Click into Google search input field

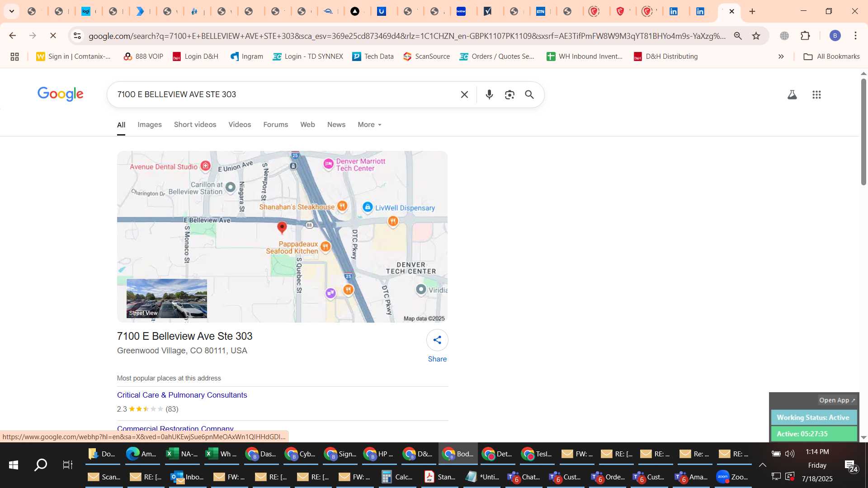pyautogui.click(x=285, y=94)
